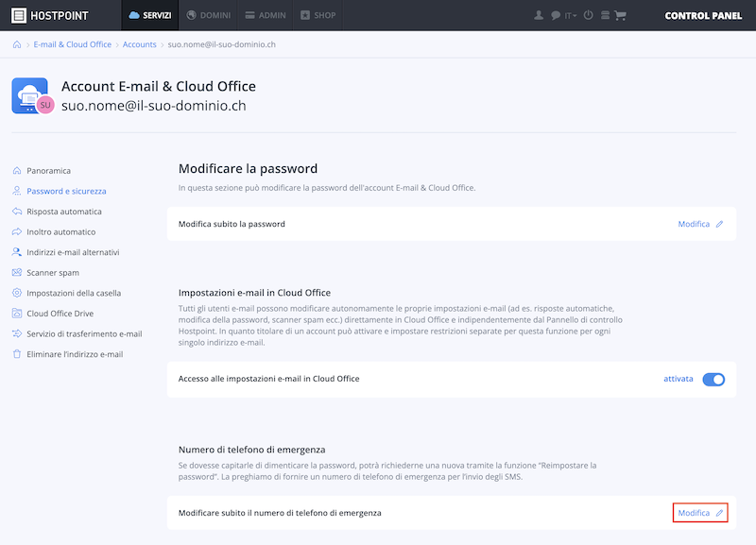Screen dimensions: 756x545
Task: Click the gear icon for Impostazioni della casella
Action: [17, 293]
